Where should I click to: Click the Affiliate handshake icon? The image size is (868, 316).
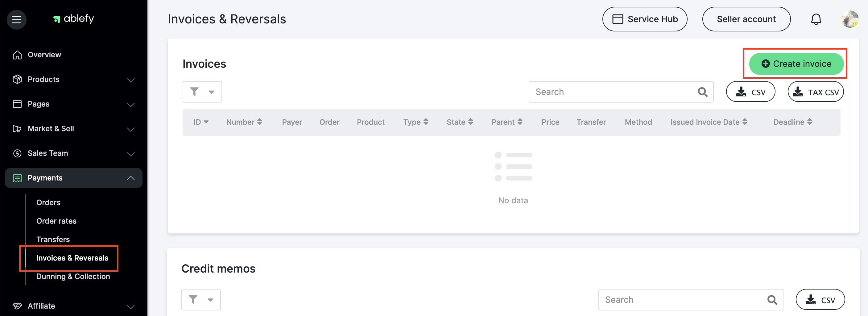tap(17, 306)
